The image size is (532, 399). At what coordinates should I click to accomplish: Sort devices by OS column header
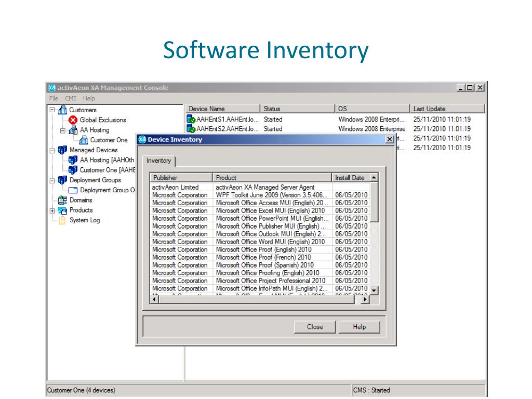(372, 109)
